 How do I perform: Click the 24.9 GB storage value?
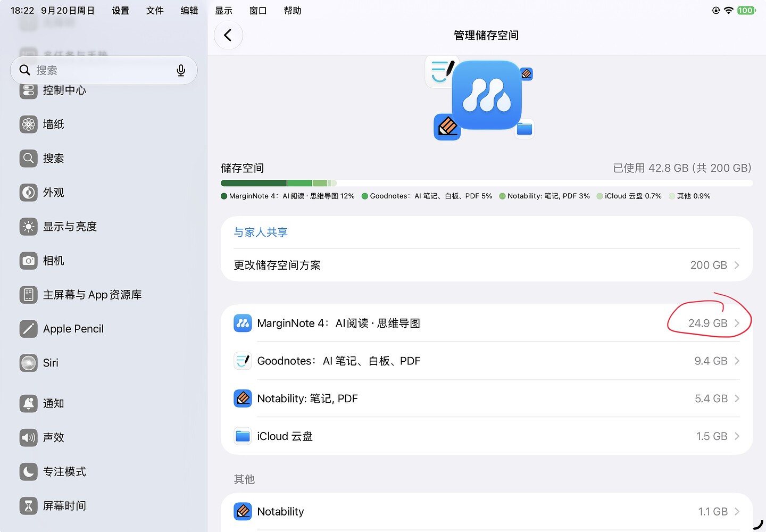(x=707, y=323)
